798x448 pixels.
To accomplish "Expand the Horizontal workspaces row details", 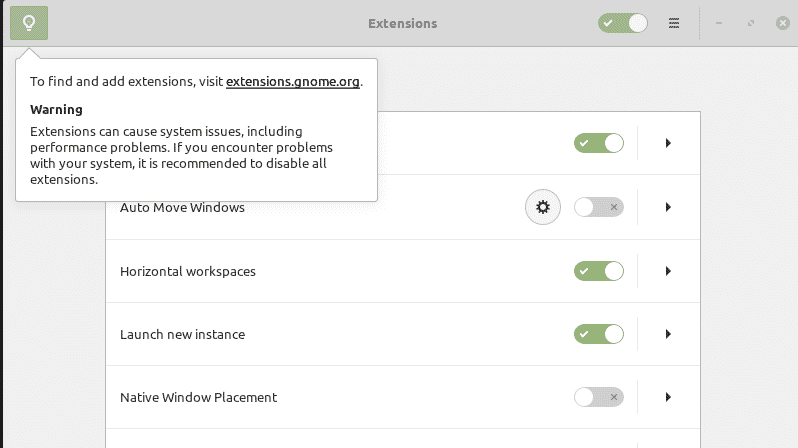I will click(668, 271).
